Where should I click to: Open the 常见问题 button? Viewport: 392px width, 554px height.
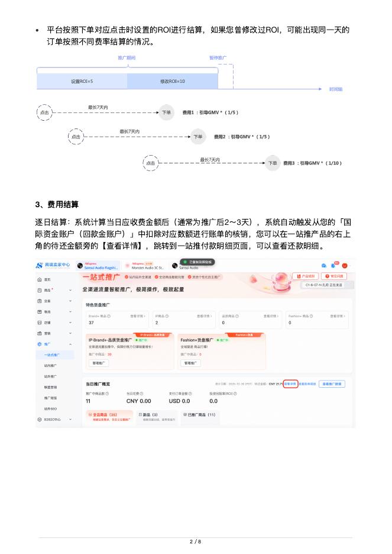tap(334, 276)
